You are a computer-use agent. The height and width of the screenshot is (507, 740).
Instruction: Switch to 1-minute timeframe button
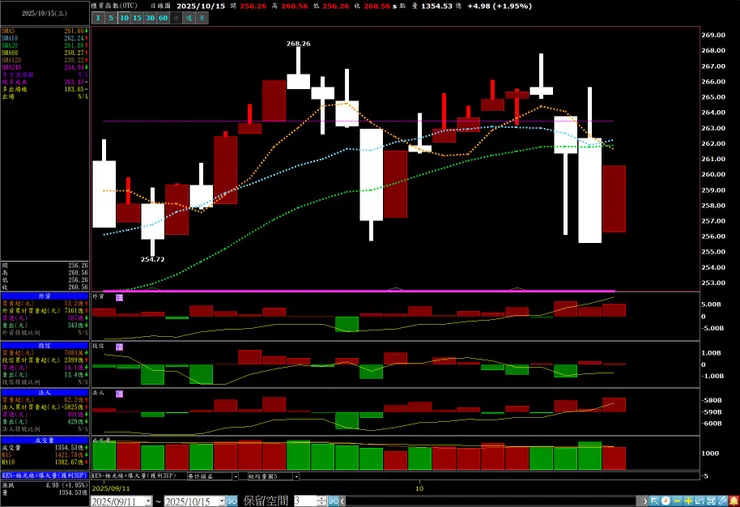(x=98, y=18)
